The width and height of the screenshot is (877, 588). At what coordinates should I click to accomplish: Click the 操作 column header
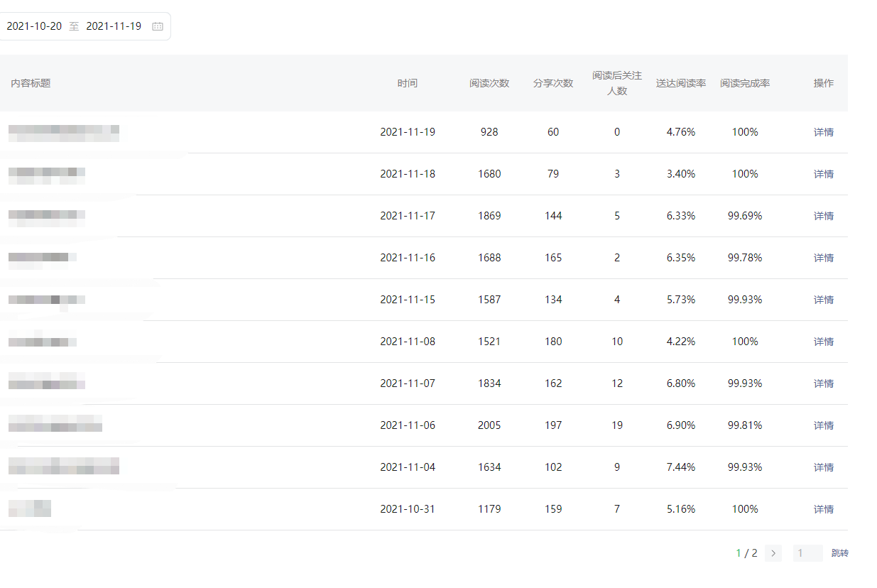[824, 83]
